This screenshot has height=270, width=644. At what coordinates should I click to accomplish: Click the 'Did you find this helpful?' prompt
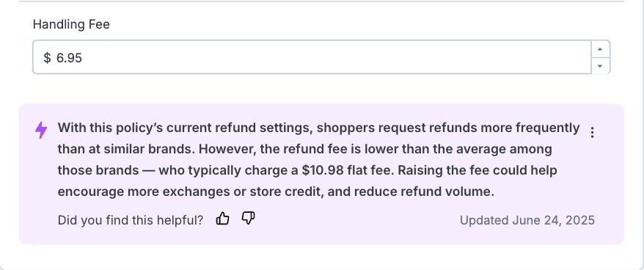pos(131,220)
